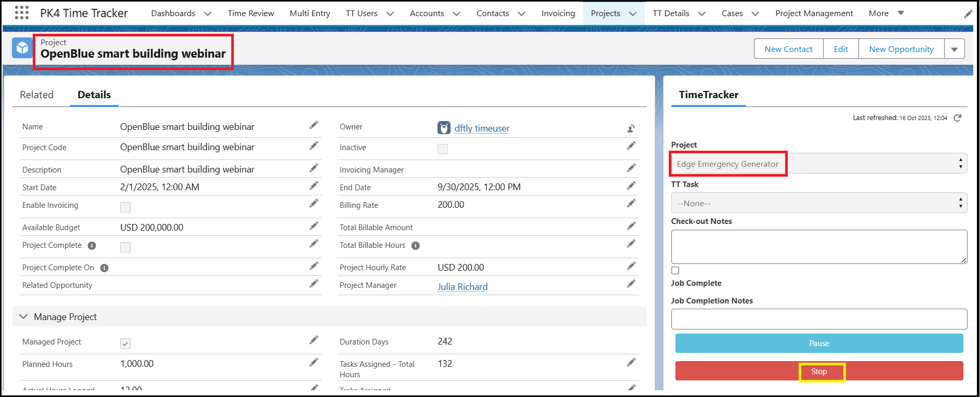980x397 pixels.
Task: Toggle the Managed Project checkbox
Action: (125, 343)
